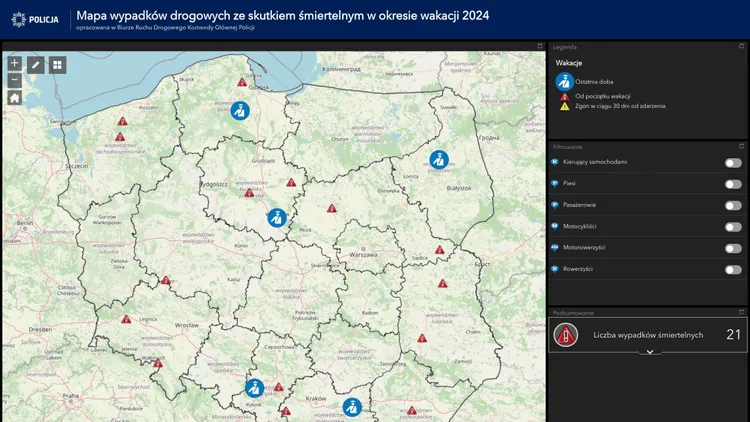Click the Wrocław city label on map
Image resolution: width=750 pixels, height=422 pixels.
[187, 325]
